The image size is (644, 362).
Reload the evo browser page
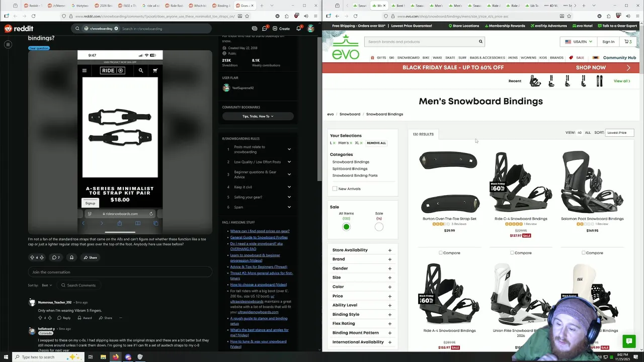[355, 16]
